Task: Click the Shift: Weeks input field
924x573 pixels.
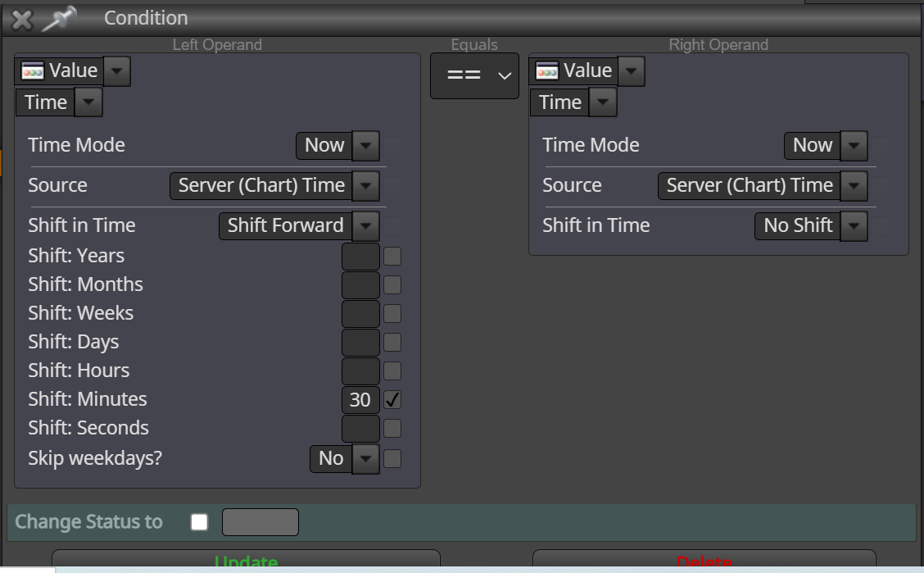Action: pos(360,313)
